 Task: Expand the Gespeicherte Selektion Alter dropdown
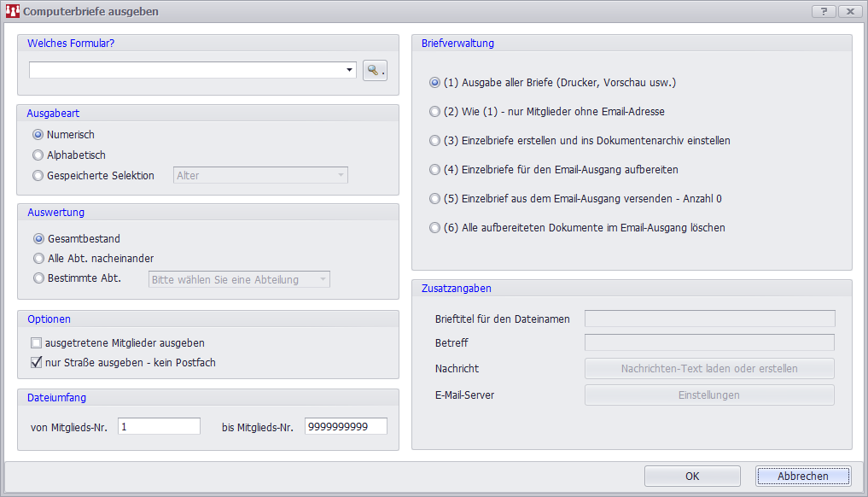click(260, 176)
